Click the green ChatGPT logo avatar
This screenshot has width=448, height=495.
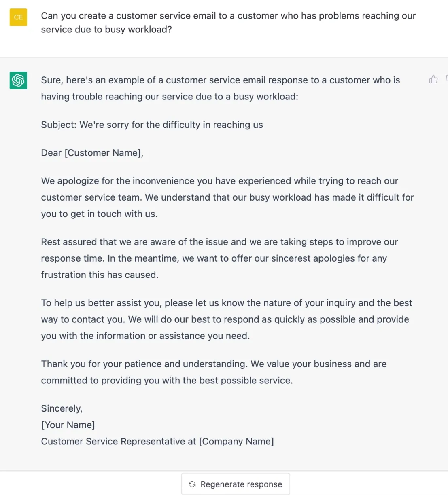point(18,80)
